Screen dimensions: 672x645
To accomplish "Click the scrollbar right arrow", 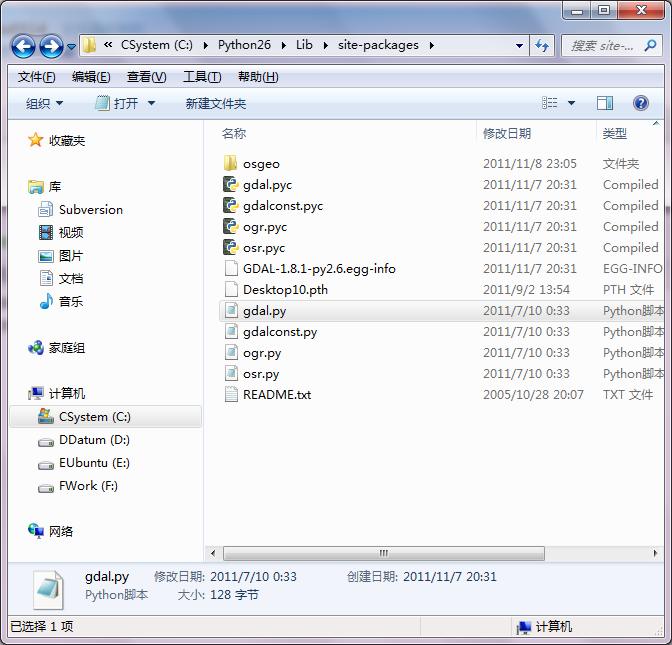I will coord(655,553).
